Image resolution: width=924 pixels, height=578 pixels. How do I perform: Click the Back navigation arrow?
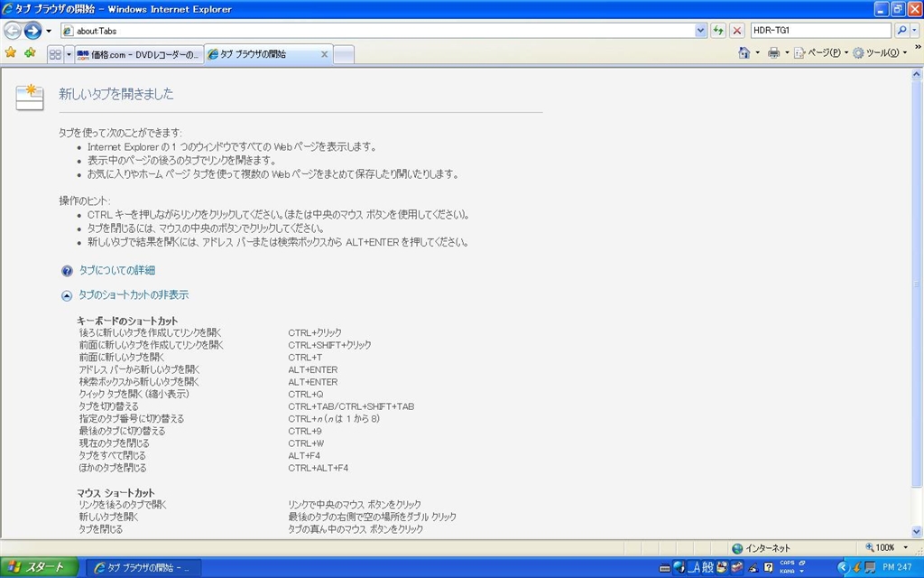click(x=13, y=30)
